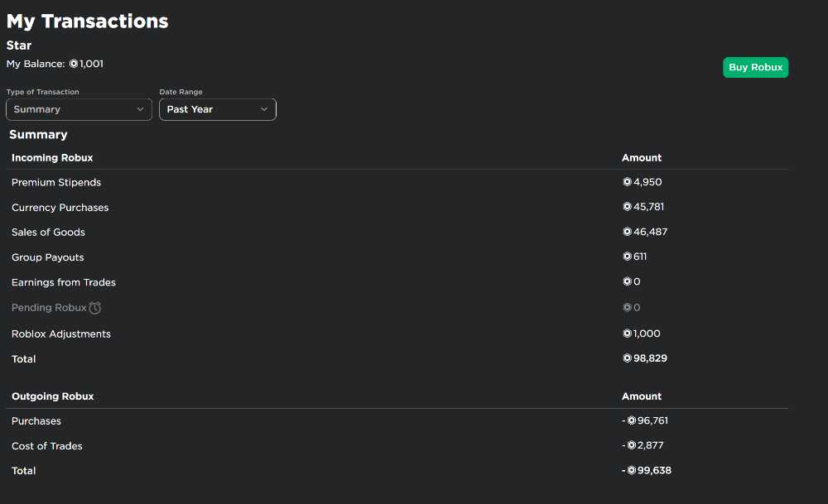Screen dimensions: 828x504
Task: Click the Incoming Robux header
Action: click(52, 158)
